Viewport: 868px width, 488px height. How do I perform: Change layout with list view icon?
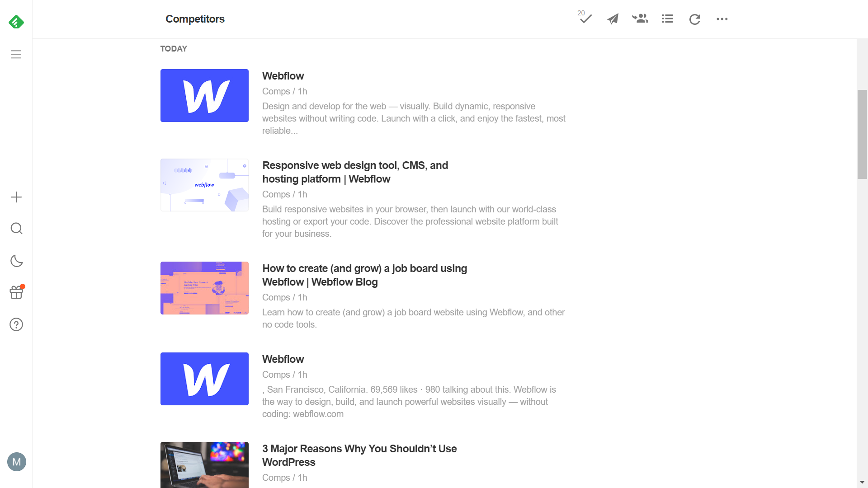667,19
